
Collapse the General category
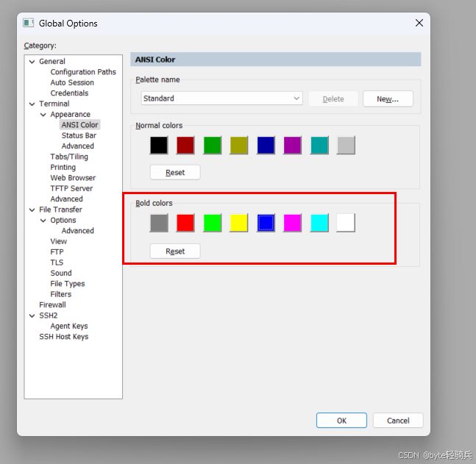pyautogui.click(x=32, y=62)
